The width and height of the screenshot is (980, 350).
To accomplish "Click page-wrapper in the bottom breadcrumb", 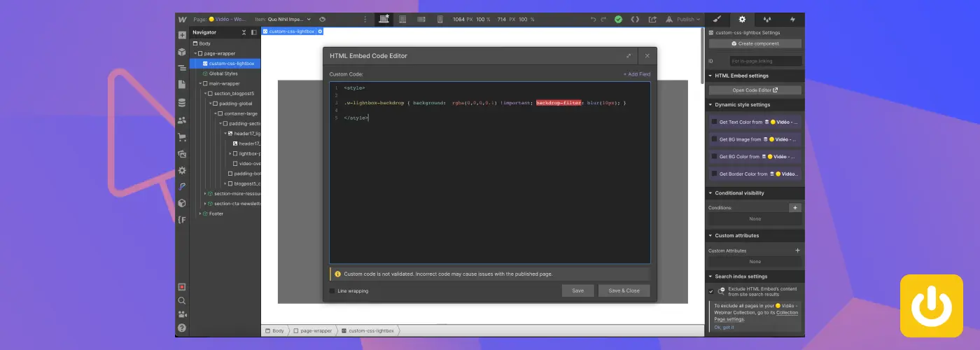I will point(312,330).
